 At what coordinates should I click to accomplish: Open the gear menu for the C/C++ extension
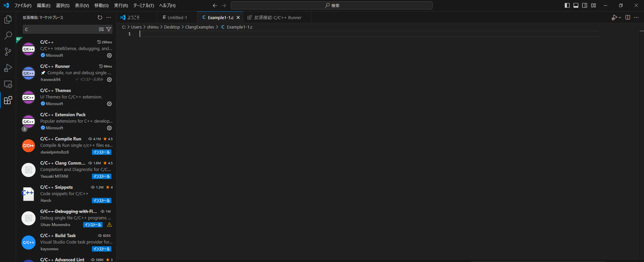click(x=109, y=55)
